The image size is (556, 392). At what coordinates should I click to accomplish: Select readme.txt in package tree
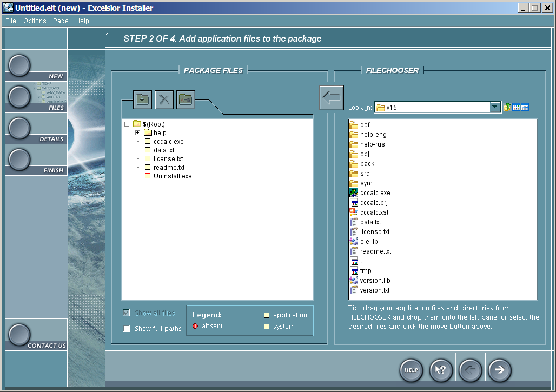pyautogui.click(x=169, y=167)
